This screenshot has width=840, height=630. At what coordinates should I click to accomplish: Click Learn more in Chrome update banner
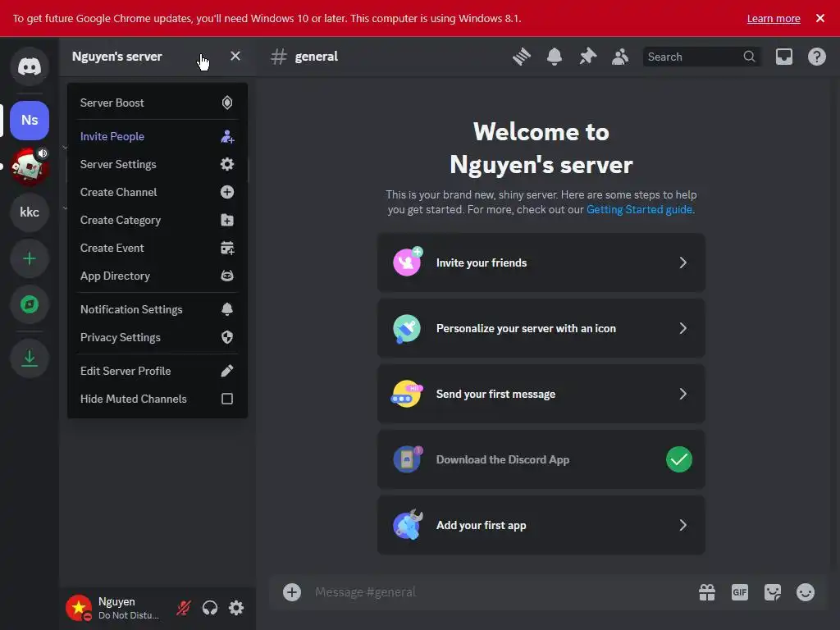[x=774, y=18]
